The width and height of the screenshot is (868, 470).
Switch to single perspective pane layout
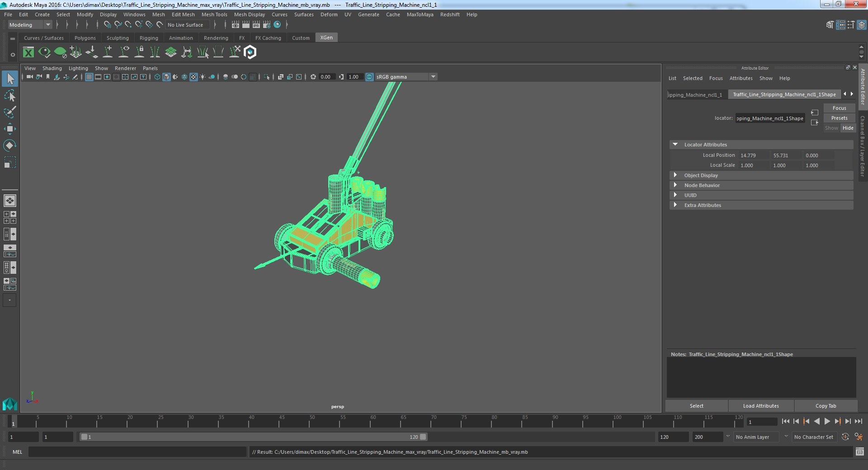tap(10, 200)
